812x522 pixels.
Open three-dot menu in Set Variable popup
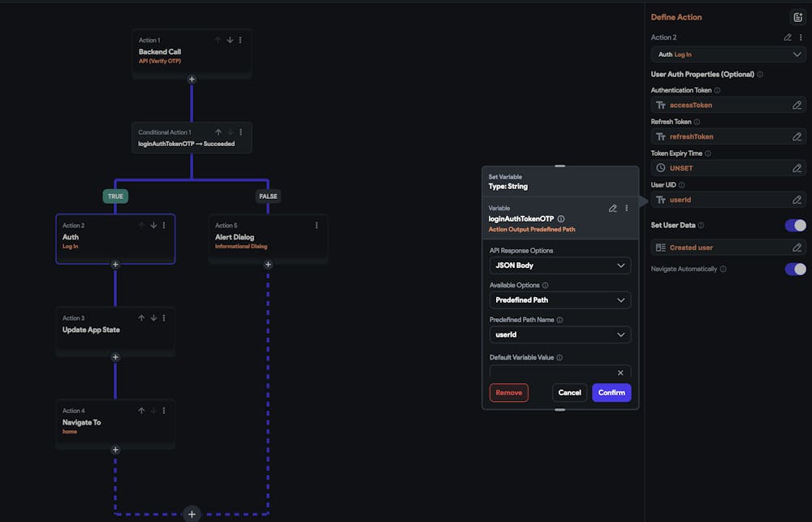626,209
